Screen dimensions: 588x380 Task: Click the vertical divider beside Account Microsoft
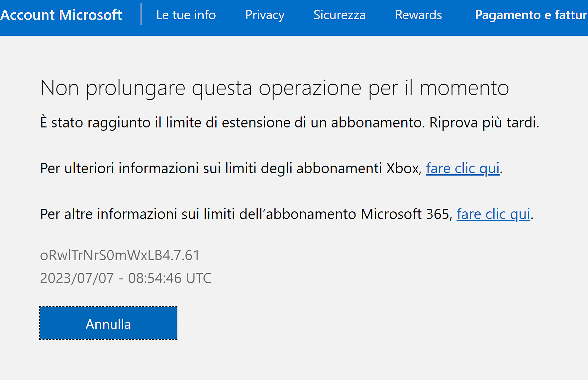coord(141,14)
